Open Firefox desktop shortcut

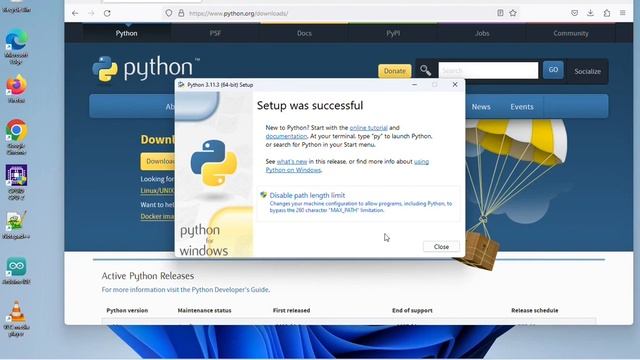click(16, 89)
